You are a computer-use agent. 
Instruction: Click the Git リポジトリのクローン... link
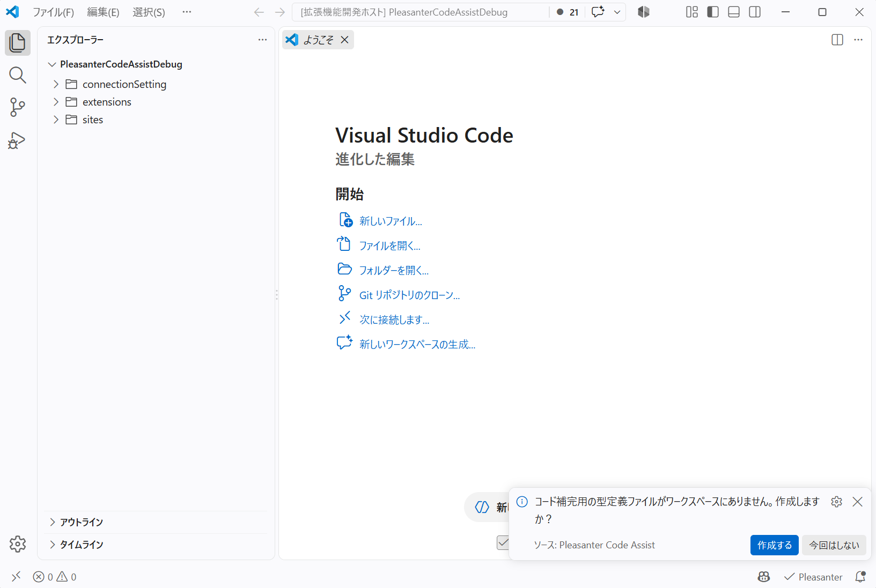[x=409, y=295]
